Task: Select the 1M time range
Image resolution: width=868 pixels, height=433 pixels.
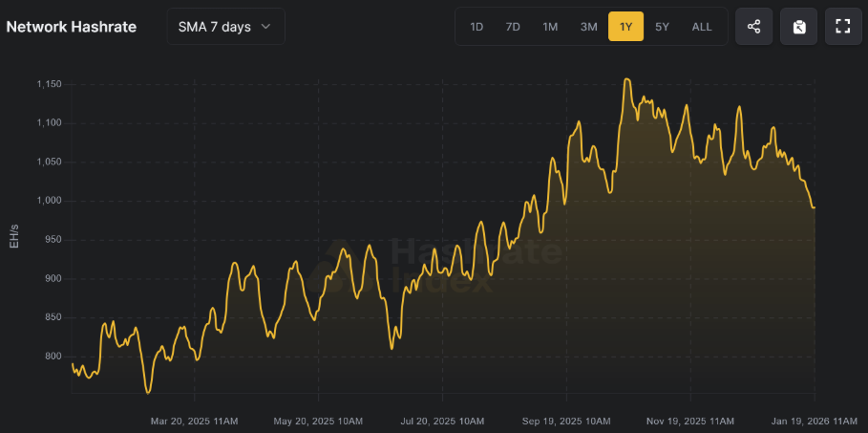Action: [550, 27]
